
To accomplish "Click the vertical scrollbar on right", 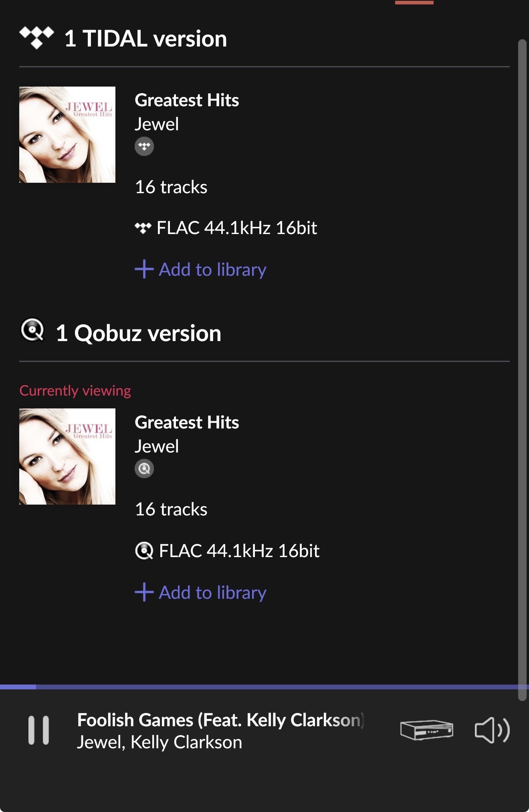I will 522,361.
